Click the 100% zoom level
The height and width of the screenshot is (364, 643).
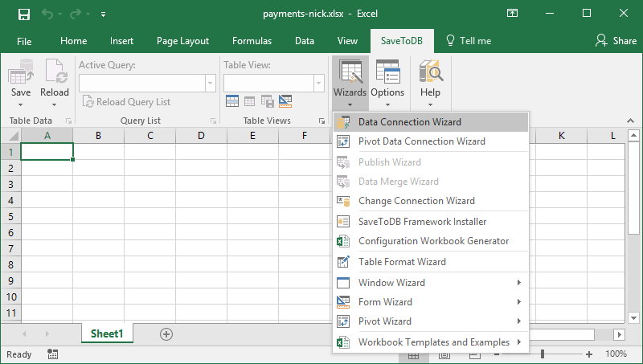pos(616,354)
